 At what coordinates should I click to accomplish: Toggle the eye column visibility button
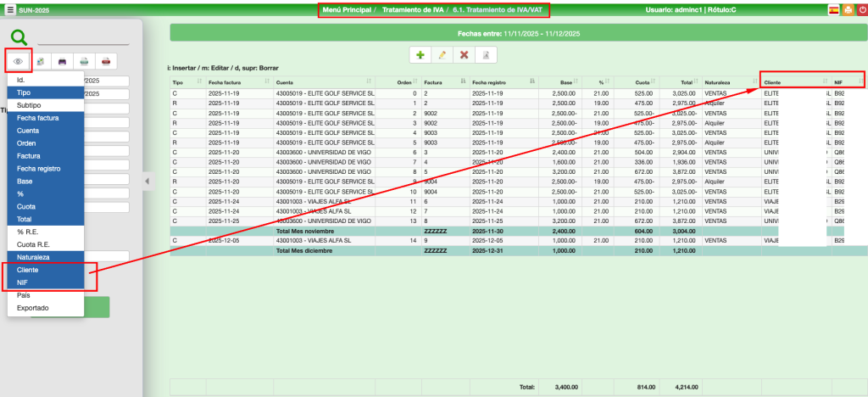[18, 61]
